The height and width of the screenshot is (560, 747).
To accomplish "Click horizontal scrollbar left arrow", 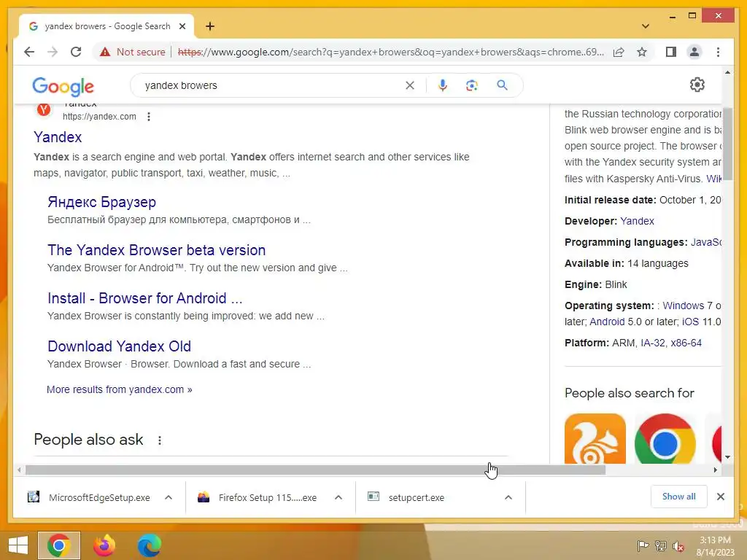I will pyautogui.click(x=18, y=470).
